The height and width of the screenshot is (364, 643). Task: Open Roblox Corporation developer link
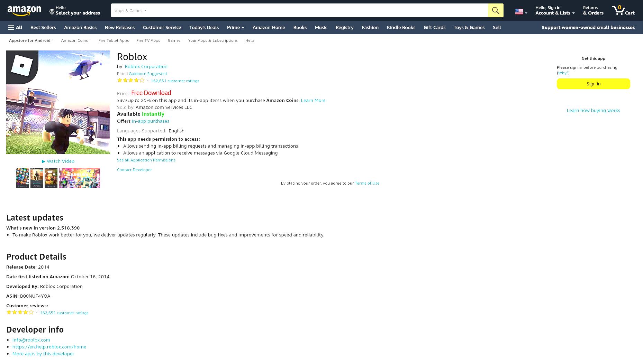(146, 66)
